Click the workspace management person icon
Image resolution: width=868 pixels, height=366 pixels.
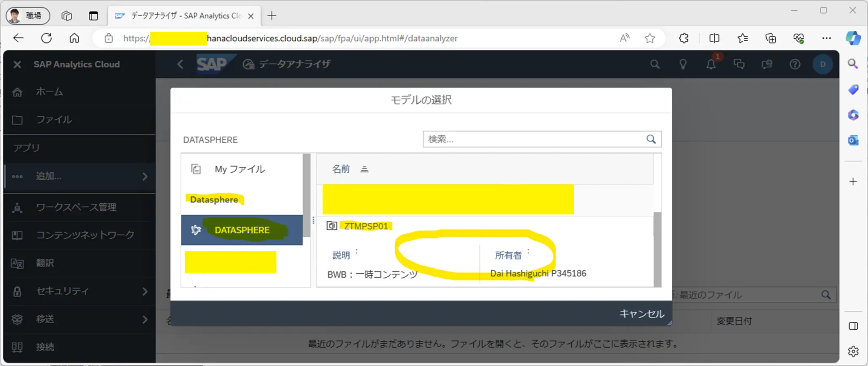point(17,208)
